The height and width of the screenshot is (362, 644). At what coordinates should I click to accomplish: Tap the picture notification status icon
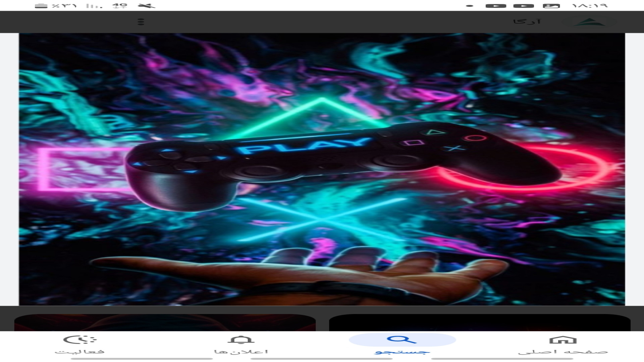[x=551, y=6]
